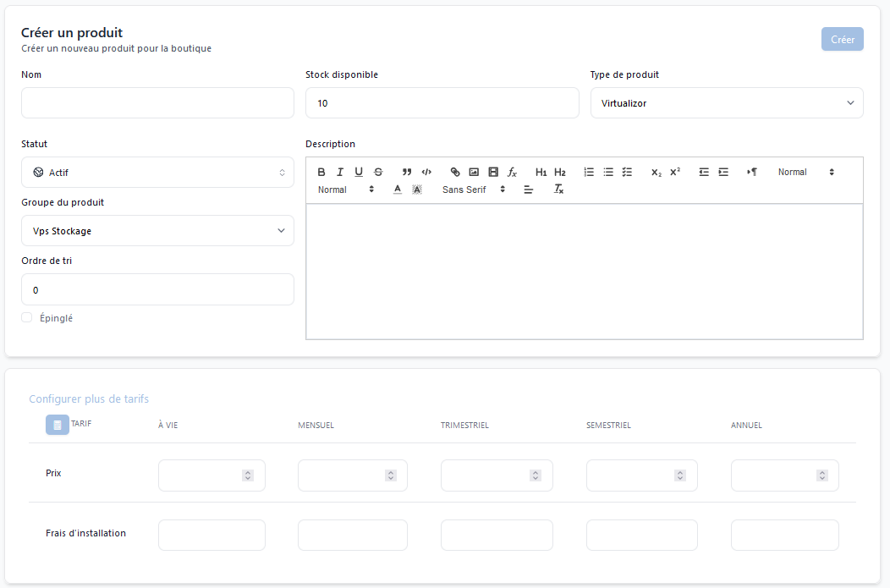The height and width of the screenshot is (588, 890).
Task: Insert a formula using fx button
Action: tap(512, 172)
